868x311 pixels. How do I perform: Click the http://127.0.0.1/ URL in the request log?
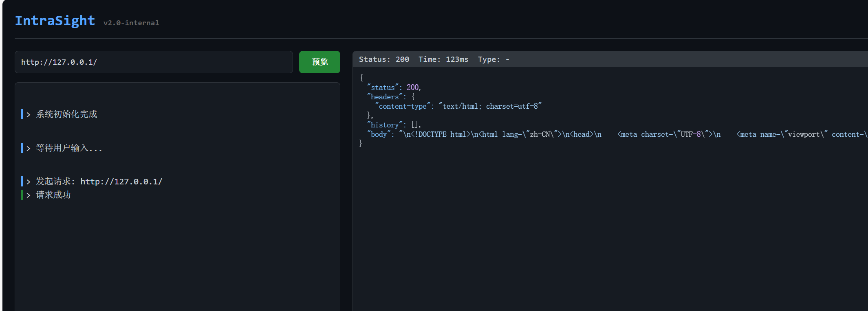pos(121,182)
